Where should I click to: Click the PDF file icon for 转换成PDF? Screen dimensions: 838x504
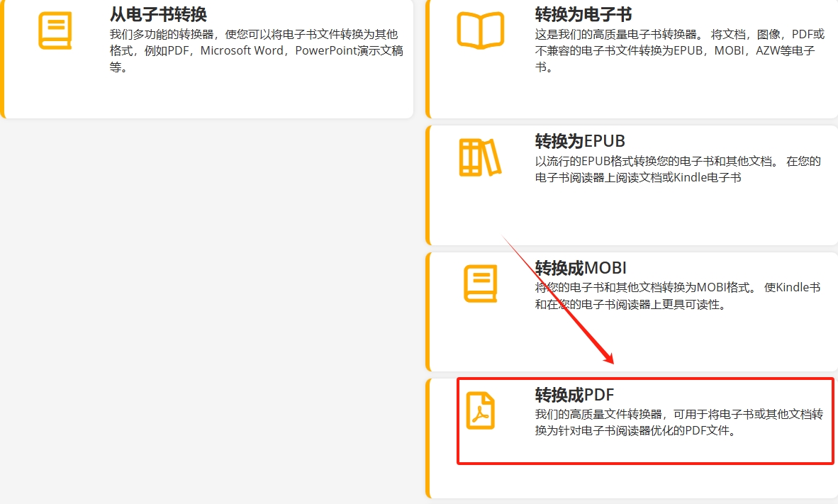(480, 410)
